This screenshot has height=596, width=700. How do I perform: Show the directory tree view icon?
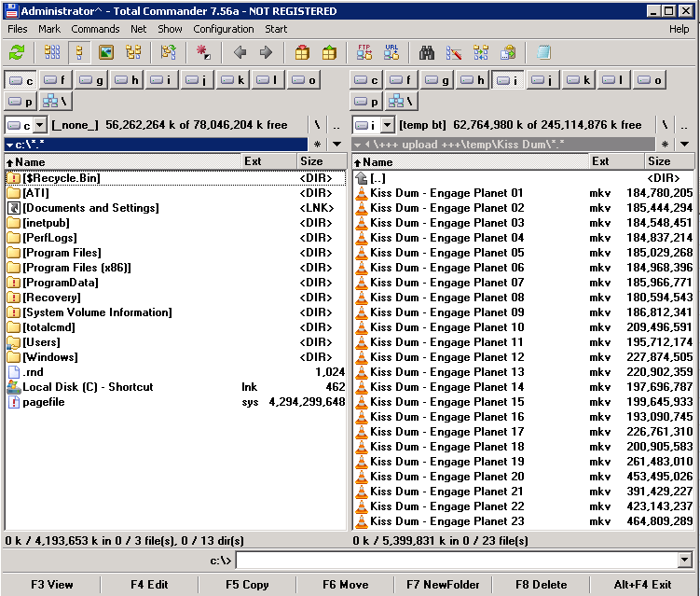[x=133, y=52]
